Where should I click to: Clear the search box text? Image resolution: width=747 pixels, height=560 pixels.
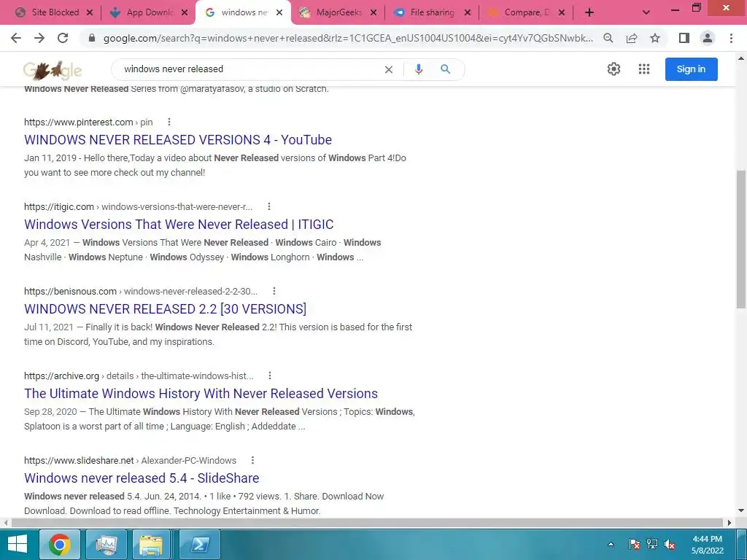389,69
